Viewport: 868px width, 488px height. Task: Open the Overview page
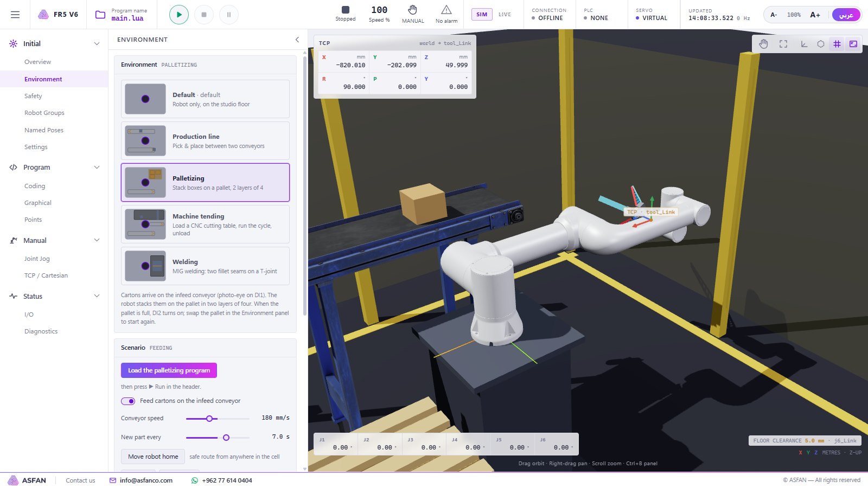coord(37,62)
